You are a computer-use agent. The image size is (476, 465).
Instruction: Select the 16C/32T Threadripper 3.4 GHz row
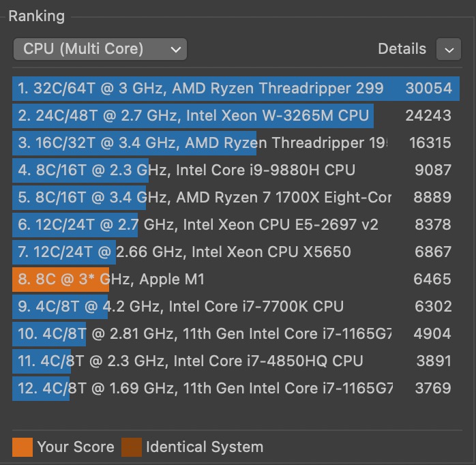point(236,143)
